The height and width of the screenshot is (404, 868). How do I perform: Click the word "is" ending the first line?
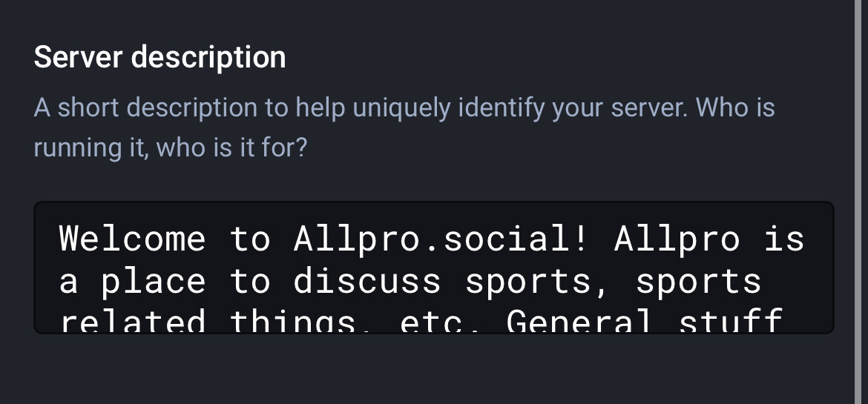[x=784, y=239]
